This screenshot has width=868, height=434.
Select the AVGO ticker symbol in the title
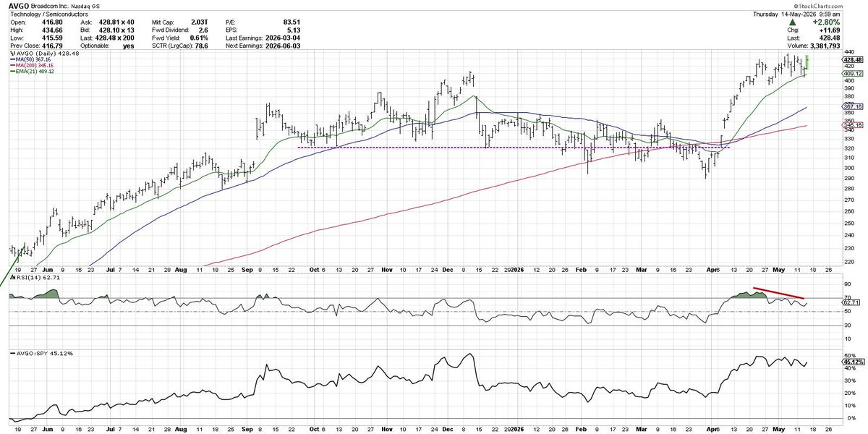click(x=18, y=6)
